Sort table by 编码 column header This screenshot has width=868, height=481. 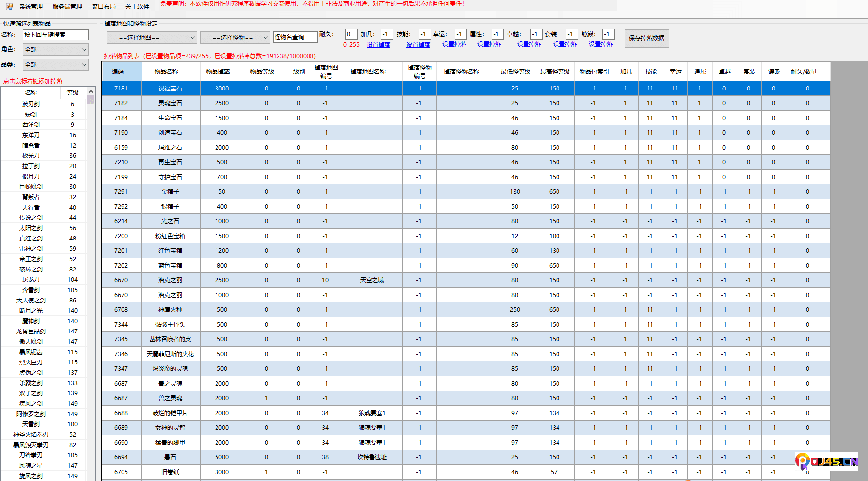click(122, 72)
